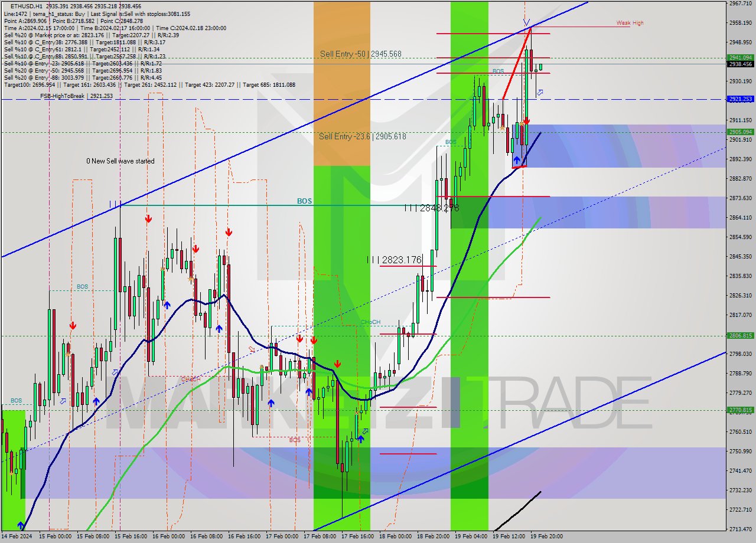The width and height of the screenshot is (756, 543).
Task: Click the 2882.870 price axis value
Action: [x=740, y=178]
